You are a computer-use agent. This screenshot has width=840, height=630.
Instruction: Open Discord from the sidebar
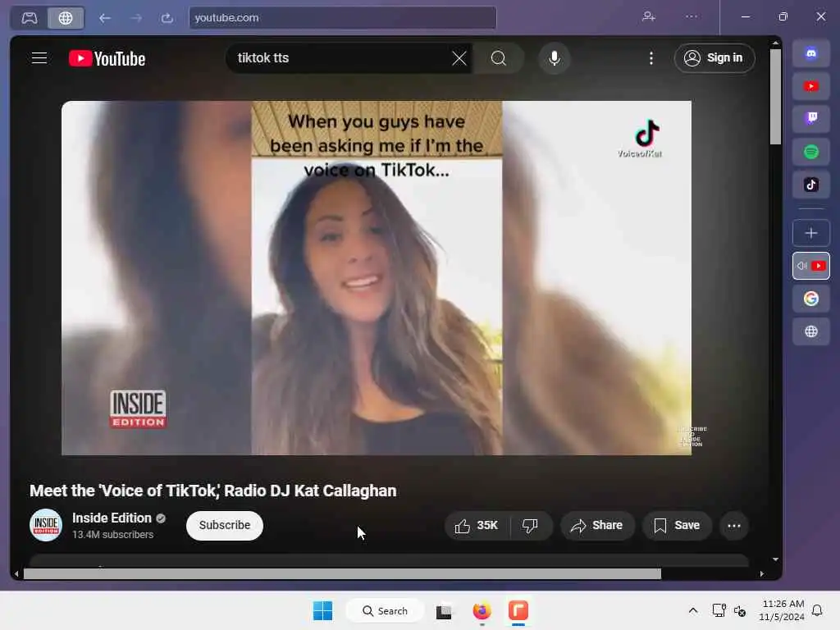811,53
